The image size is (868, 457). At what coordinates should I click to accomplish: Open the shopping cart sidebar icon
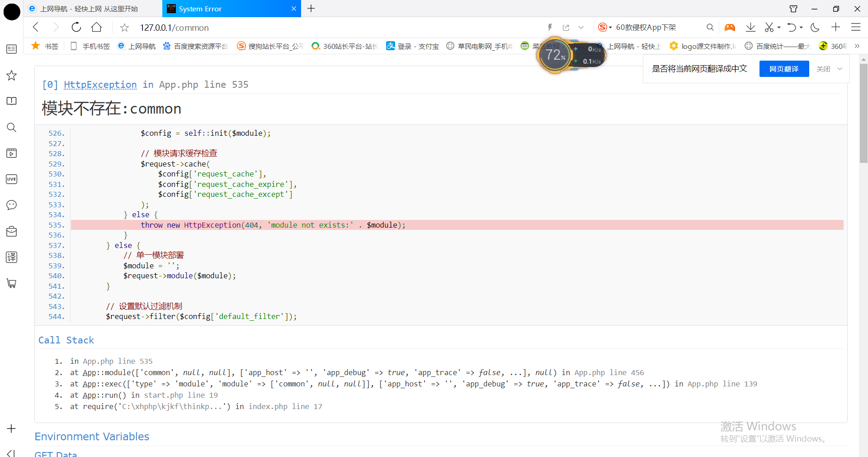tap(12, 283)
